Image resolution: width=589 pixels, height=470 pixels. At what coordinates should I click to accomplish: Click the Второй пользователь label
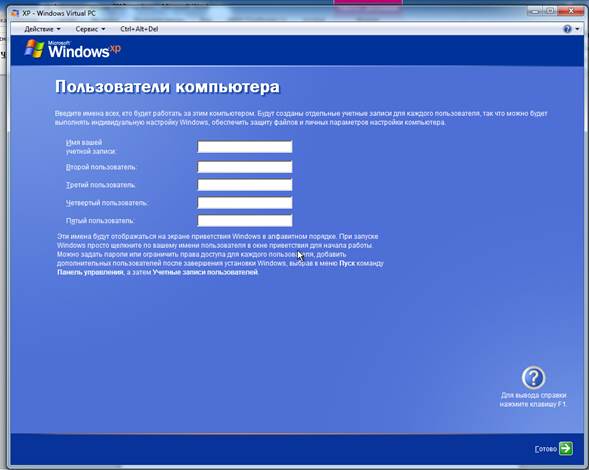[101, 167]
